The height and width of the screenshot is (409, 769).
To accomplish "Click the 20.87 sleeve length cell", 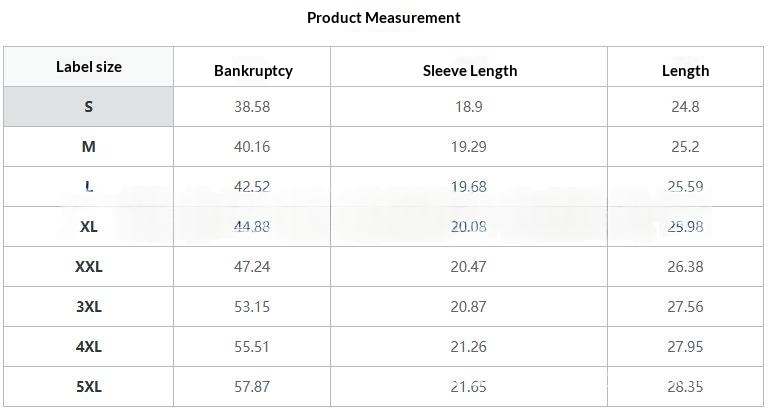I will tap(469, 307).
